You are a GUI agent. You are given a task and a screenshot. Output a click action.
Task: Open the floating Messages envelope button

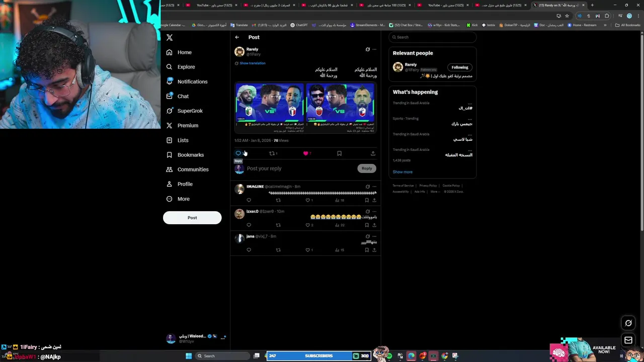point(628,340)
